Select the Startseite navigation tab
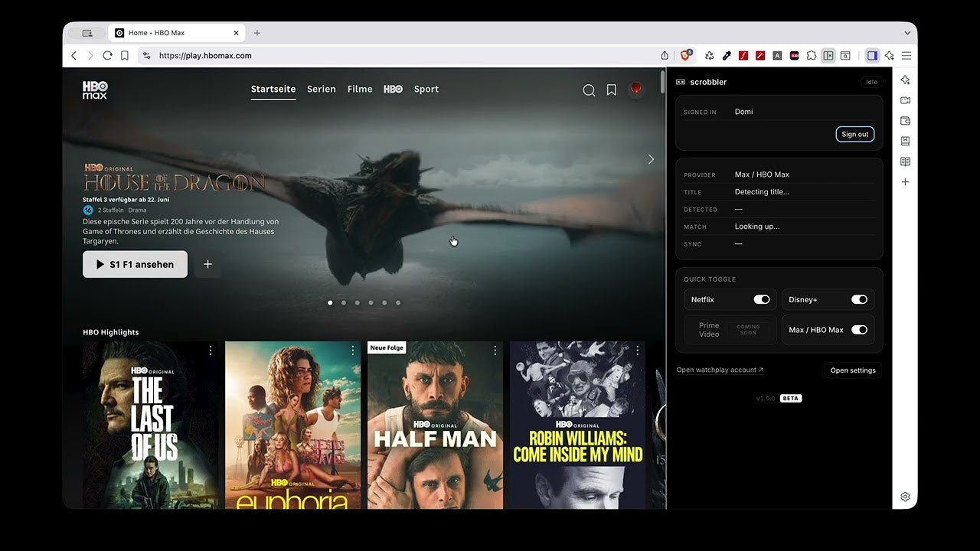This screenshot has width=980, height=551. (273, 90)
